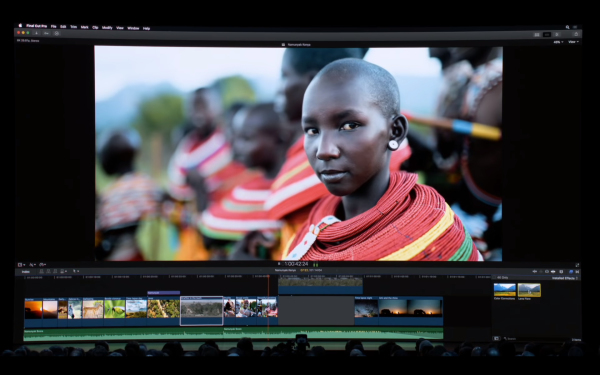Select the first green audio score clip
The width and height of the screenshot is (600, 375).
[x=124, y=334]
